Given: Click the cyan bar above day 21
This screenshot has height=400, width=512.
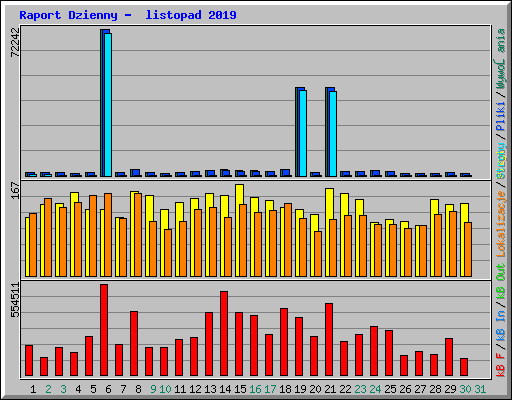Looking at the screenshot, I should pyautogui.click(x=333, y=134).
